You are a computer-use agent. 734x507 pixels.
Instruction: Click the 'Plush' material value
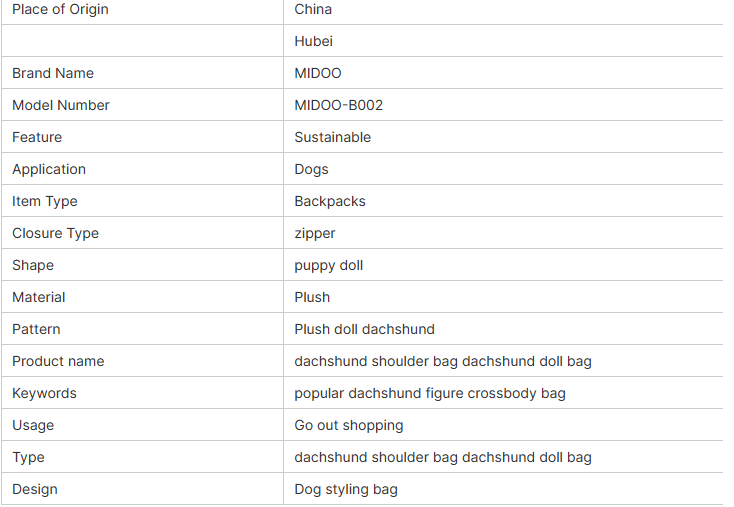[312, 297]
